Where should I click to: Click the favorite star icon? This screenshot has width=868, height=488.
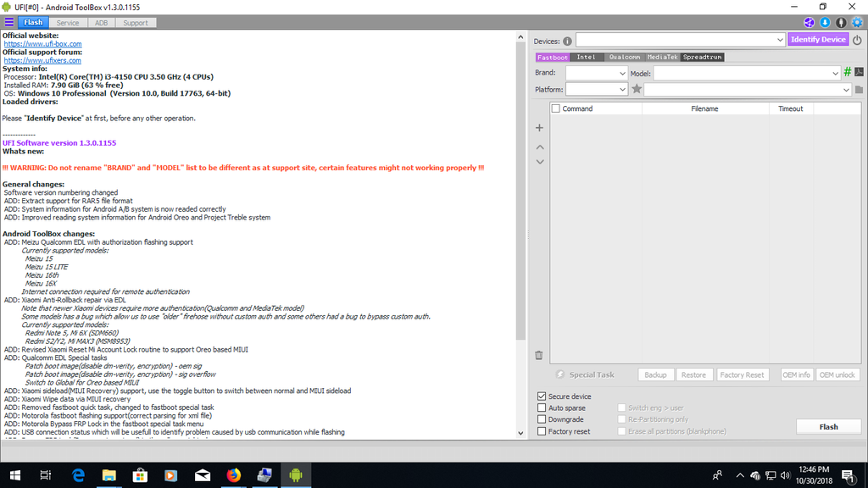click(x=637, y=88)
